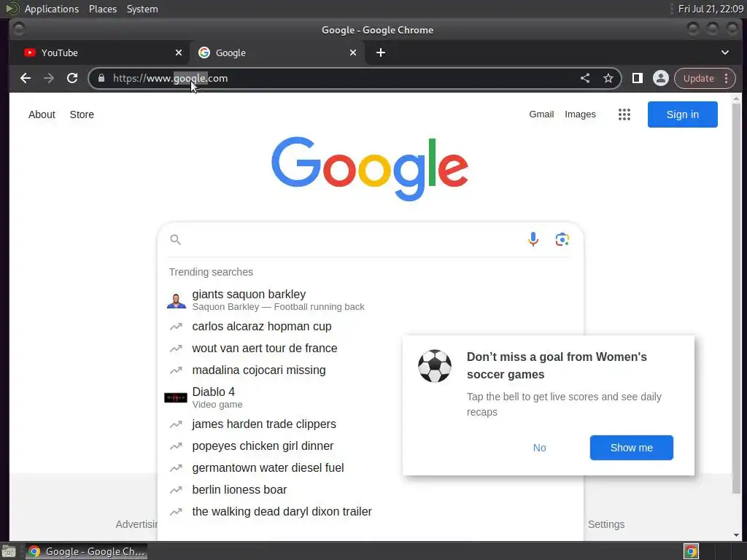Viewport: 747px width, 560px height.
Task: Start voice search with the microphone
Action: (x=533, y=239)
